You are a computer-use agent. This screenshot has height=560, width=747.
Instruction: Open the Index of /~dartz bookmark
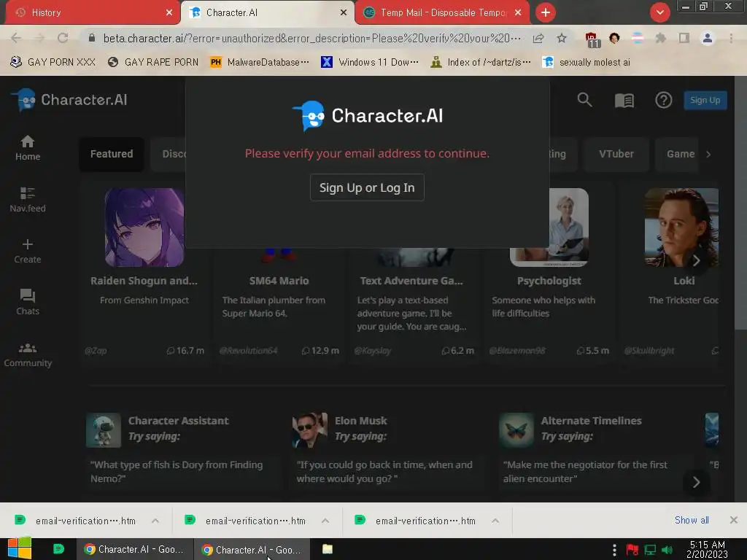pyautogui.click(x=480, y=62)
